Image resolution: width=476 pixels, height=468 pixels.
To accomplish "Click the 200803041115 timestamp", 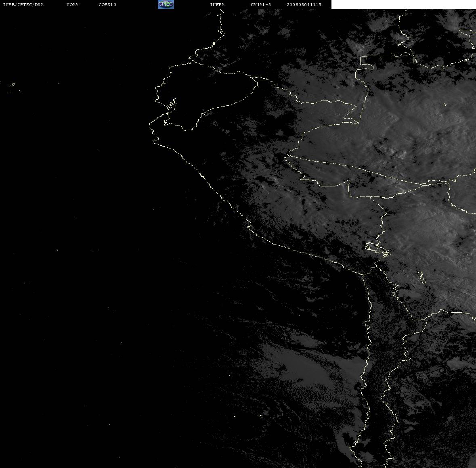I will [x=304, y=4].
